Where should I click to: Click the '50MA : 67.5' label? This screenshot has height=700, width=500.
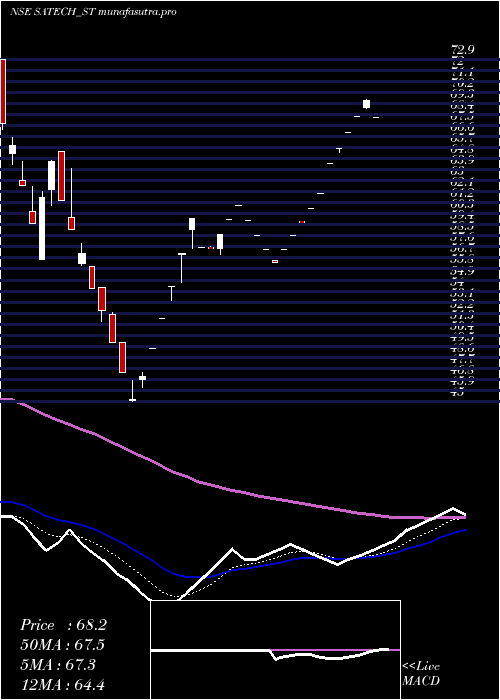(x=63, y=645)
